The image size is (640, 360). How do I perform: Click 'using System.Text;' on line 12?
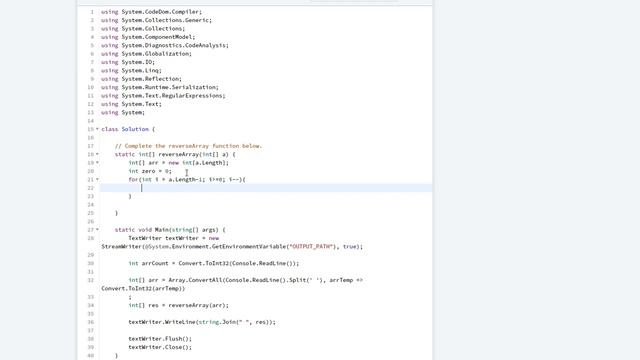(131, 104)
